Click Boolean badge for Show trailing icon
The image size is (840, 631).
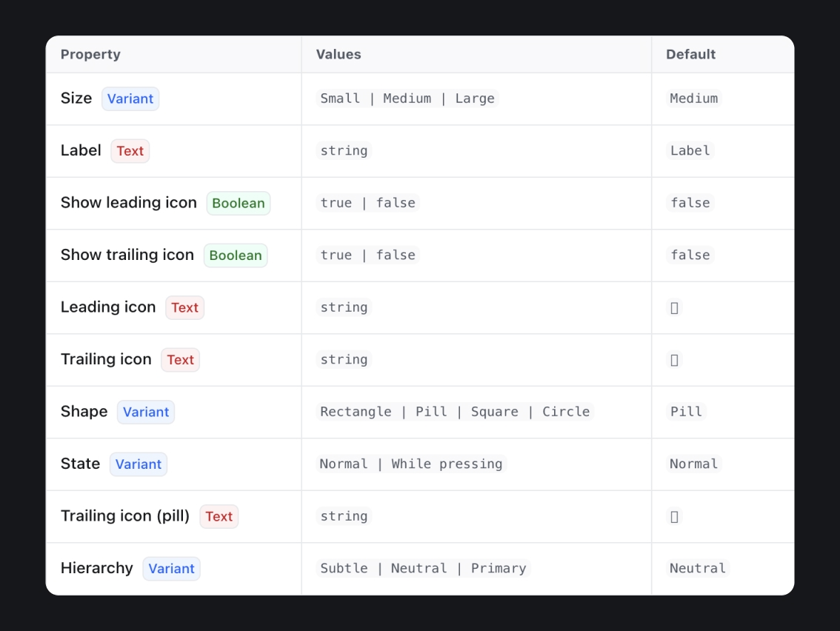pos(235,256)
